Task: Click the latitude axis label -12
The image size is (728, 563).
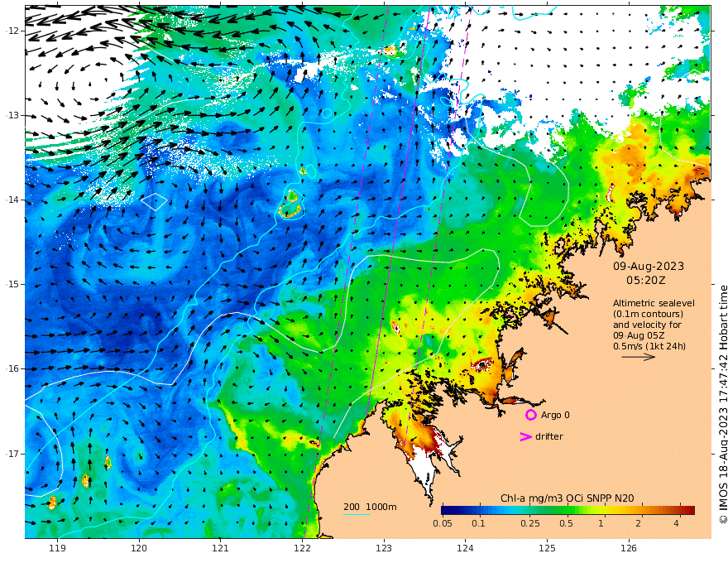Action: 12,31
